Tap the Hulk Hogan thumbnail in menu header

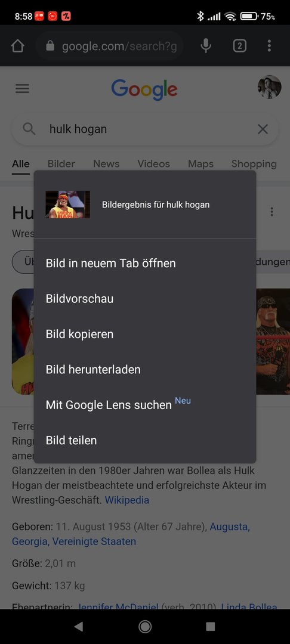pos(68,205)
